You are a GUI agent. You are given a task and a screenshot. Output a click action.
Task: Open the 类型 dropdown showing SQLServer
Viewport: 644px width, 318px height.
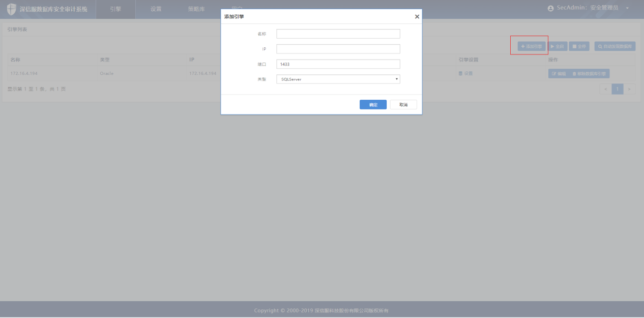click(338, 79)
